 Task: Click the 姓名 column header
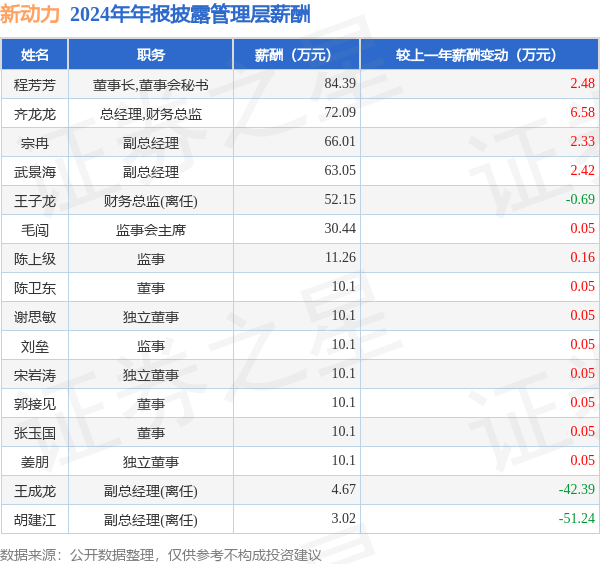click(35, 55)
